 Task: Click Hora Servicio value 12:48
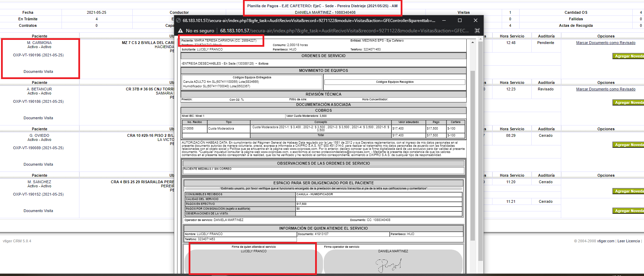[511, 43]
